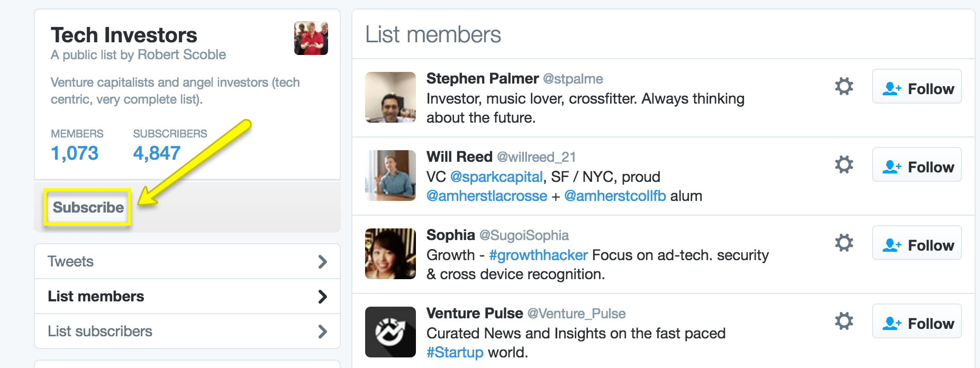This screenshot has width=980, height=368.
Task: Click the List subscribers chevron arrow
Action: (322, 332)
